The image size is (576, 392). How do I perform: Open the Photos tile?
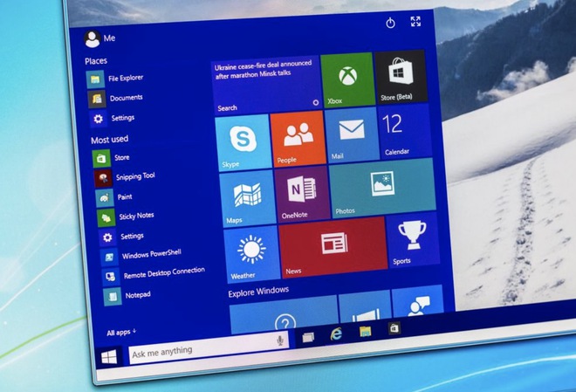tap(382, 188)
